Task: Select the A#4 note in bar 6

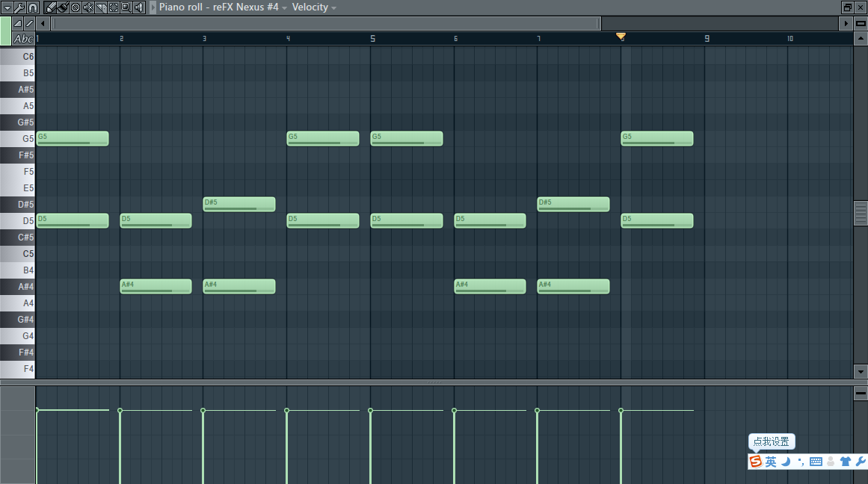Action: [x=490, y=287]
